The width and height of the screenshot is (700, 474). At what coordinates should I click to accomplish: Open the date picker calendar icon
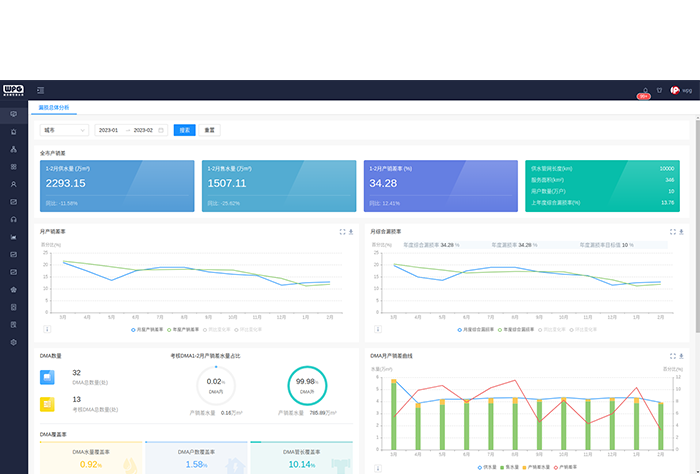(160, 130)
